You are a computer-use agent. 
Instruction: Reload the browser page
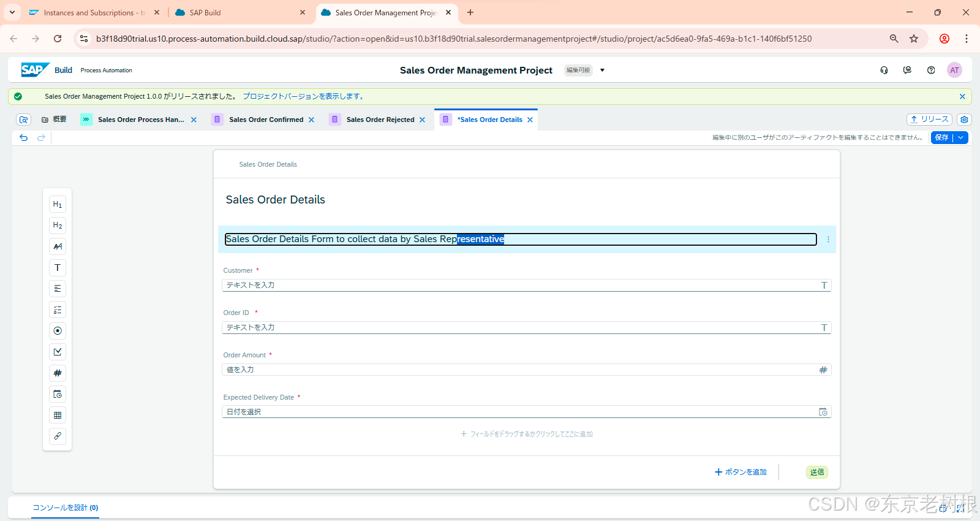58,39
